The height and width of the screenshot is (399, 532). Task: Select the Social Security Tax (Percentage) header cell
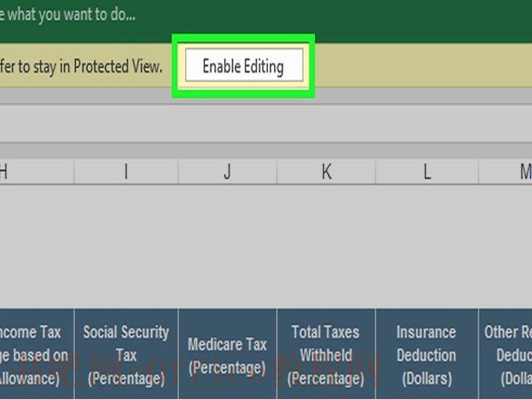tap(126, 354)
